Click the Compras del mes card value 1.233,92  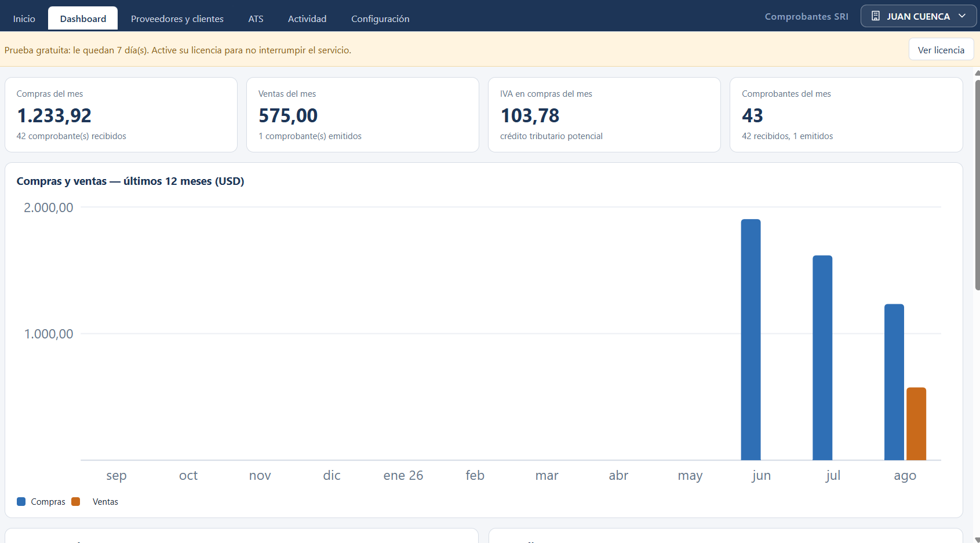click(54, 116)
